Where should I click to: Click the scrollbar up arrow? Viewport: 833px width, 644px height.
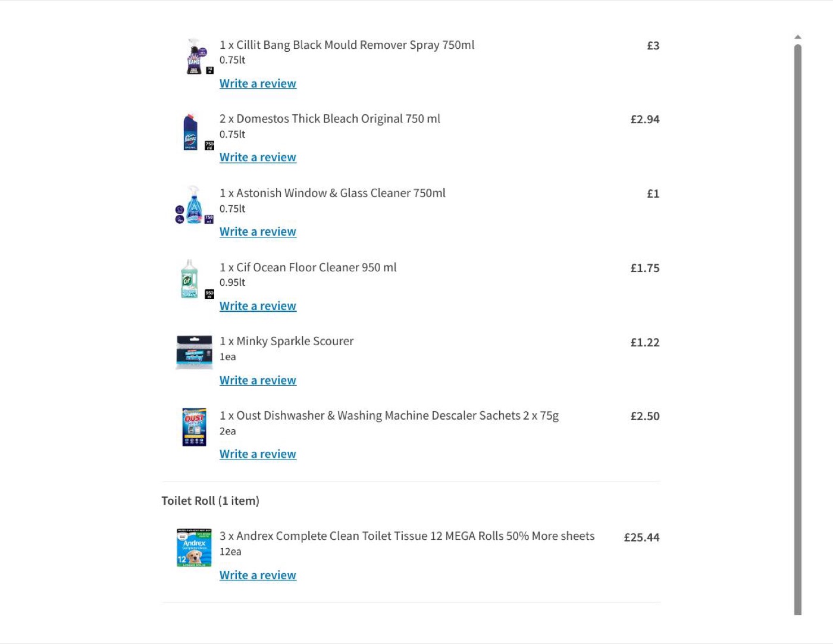click(x=798, y=37)
